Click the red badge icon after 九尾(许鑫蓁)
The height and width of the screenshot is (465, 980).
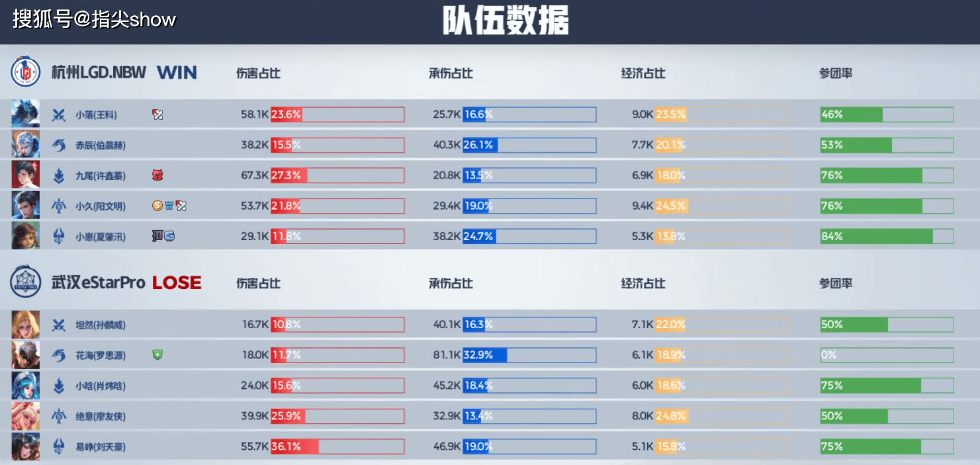pos(157,175)
